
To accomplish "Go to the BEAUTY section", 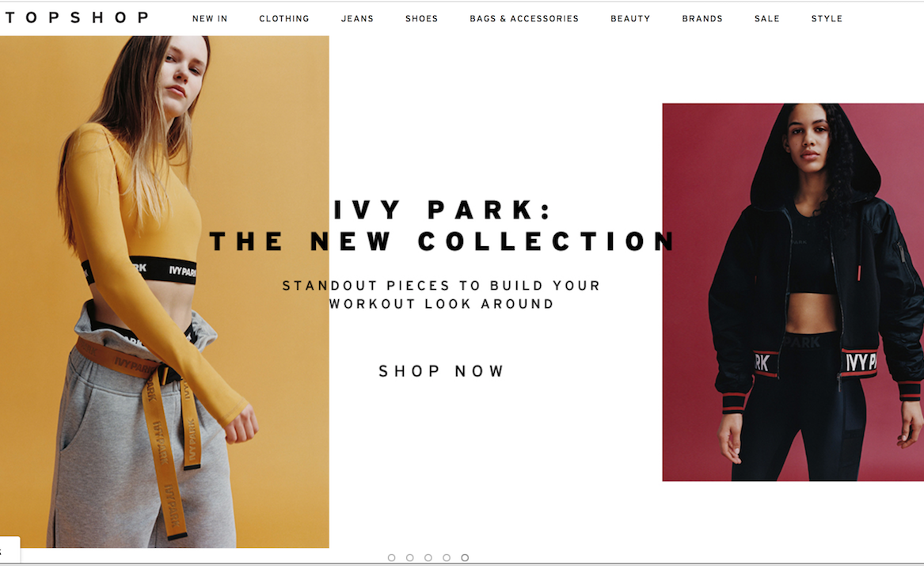I will tap(630, 19).
